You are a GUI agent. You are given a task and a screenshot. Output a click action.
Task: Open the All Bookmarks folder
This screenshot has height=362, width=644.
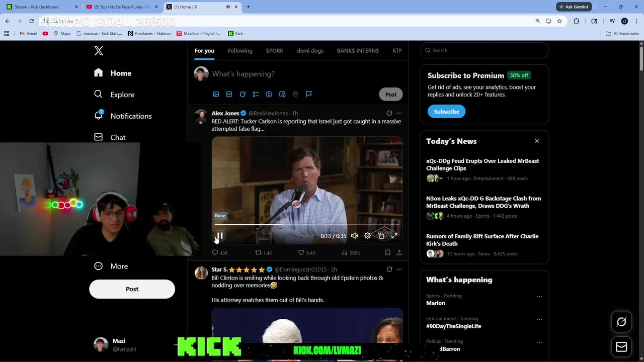622,33
